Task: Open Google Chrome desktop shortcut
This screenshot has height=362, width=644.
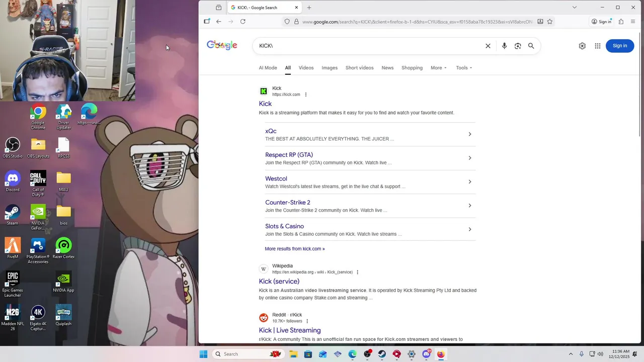Action: (x=38, y=117)
